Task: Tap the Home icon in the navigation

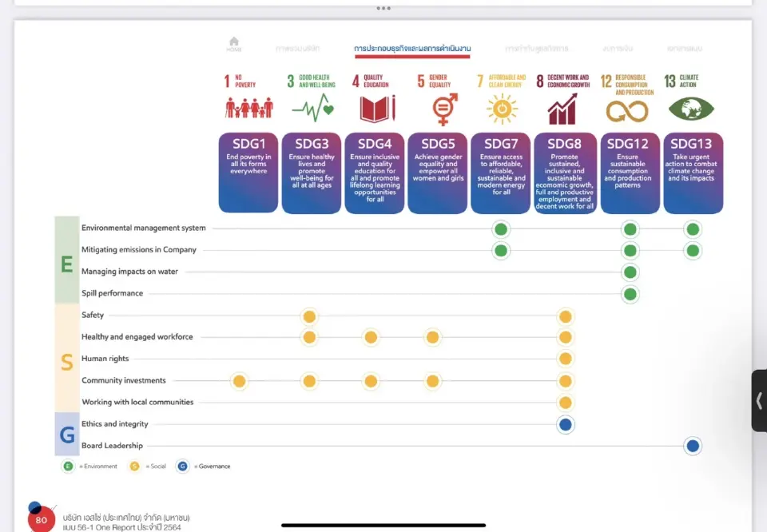Action: pyautogui.click(x=234, y=44)
